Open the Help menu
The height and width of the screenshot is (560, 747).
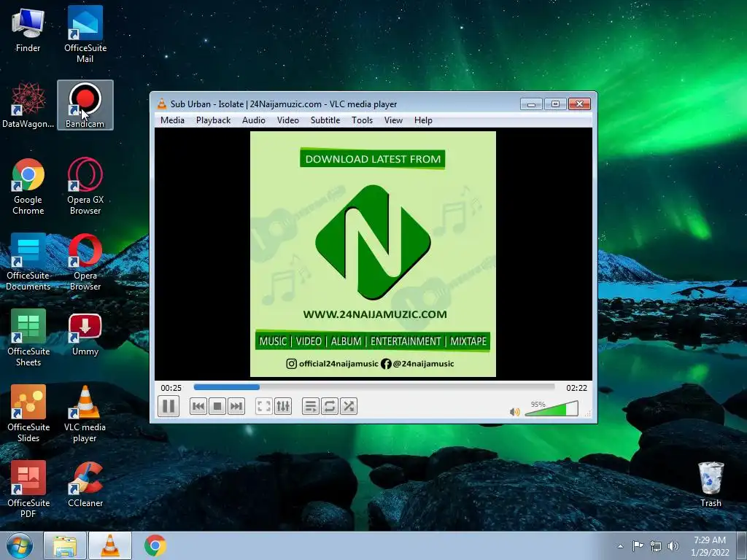pos(423,120)
